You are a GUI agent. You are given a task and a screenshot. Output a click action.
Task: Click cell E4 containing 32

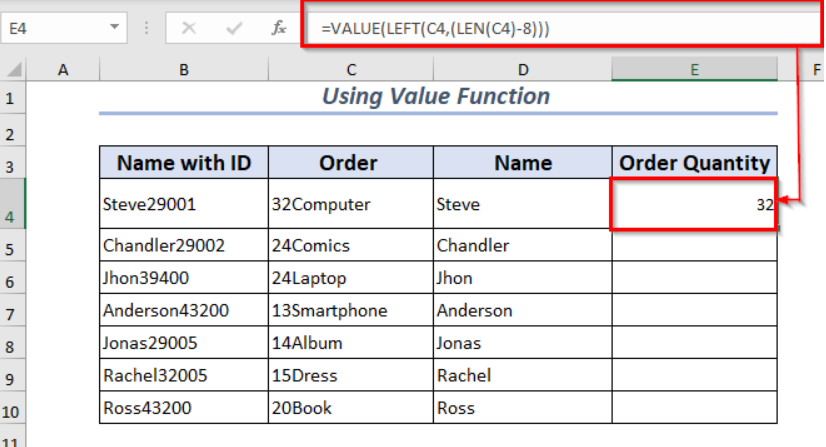[693, 205]
